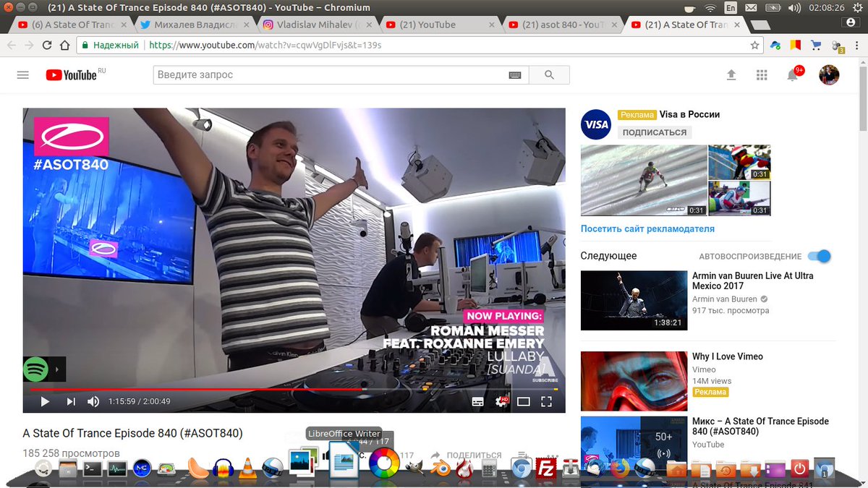Switch to the (6) A State Of Trance tab
This screenshot has width=868, height=488.
pos(69,25)
